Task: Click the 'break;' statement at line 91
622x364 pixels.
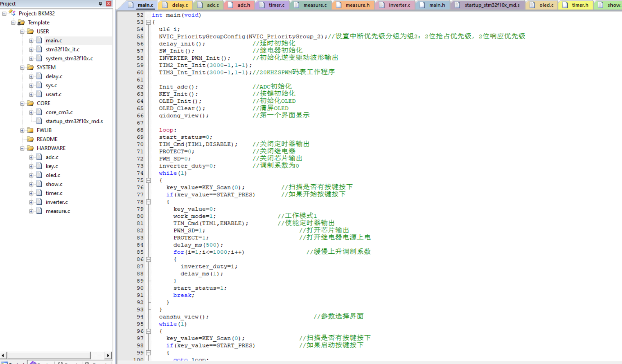Action: (184, 295)
